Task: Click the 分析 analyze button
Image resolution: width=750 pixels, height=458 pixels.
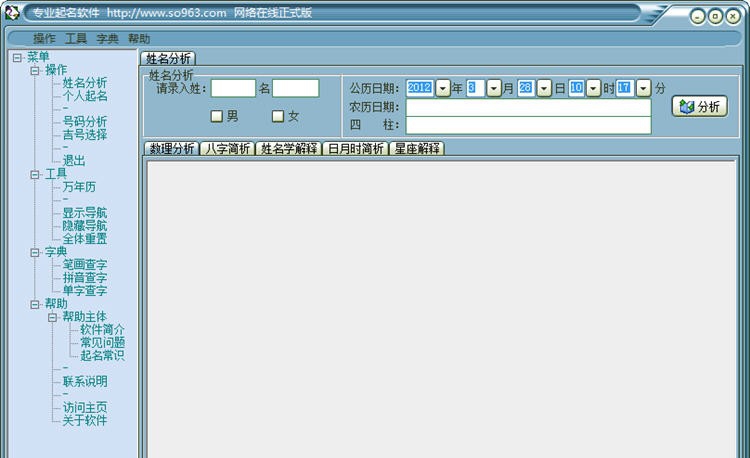Action: [699, 107]
